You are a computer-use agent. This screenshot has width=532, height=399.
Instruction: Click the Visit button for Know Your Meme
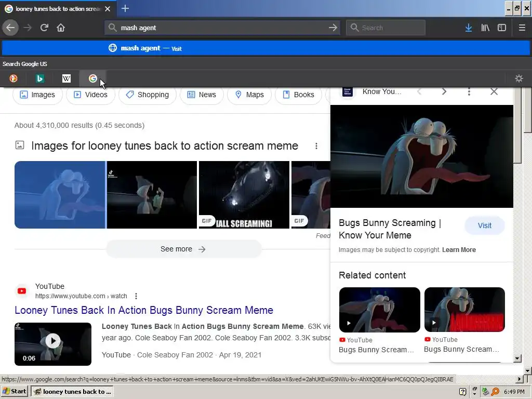pyautogui.click(x=485, y=225)
